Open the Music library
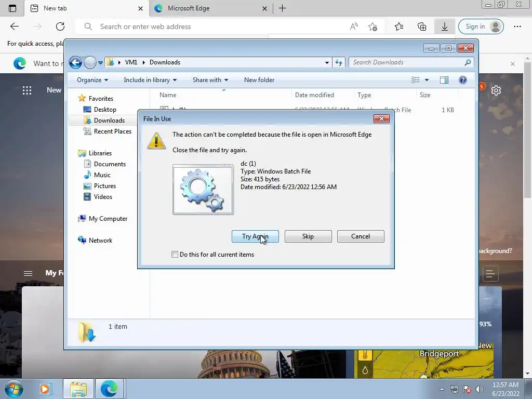The height and width of the screenshot is (399, 532). click(102, 175)
